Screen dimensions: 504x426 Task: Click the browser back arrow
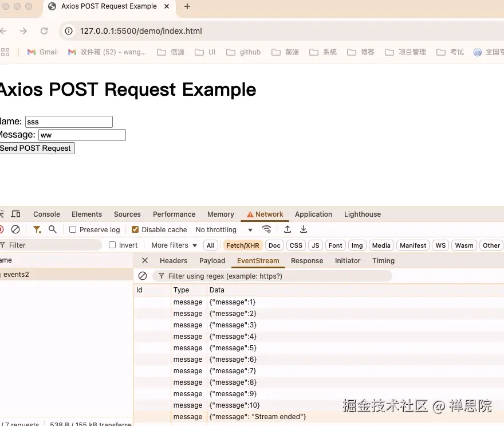[3, 31]
